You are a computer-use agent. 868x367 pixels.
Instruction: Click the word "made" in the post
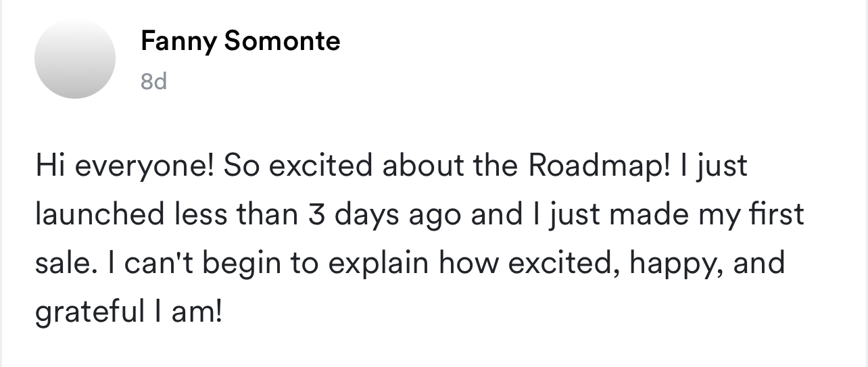coord(638,215)
